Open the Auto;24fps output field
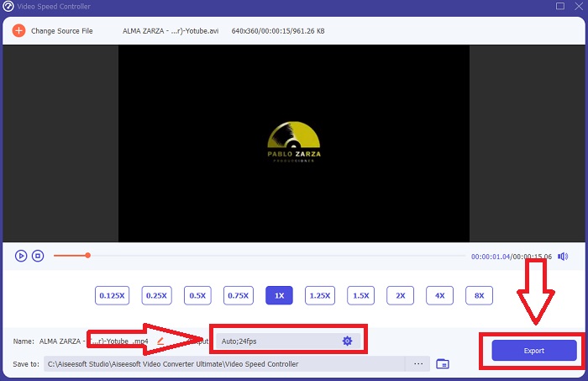The image size is (588, 381). (x=277, y=341)
